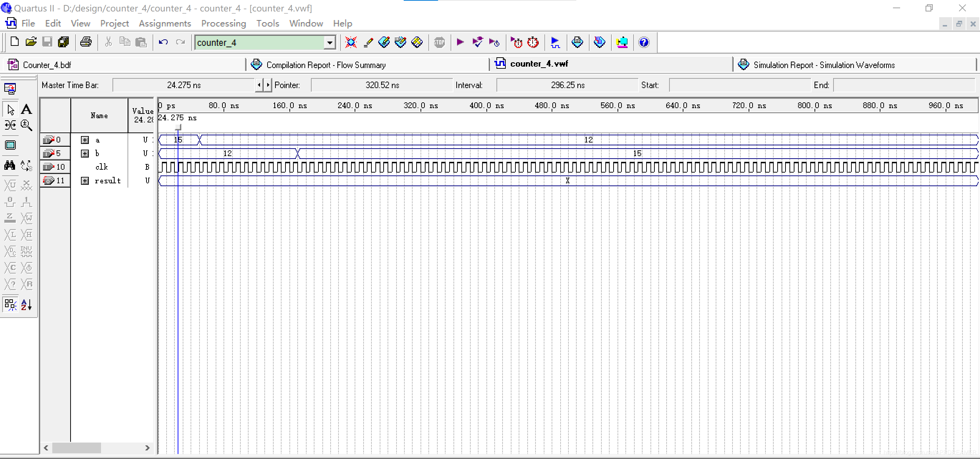Viewport: 980px width, 459px height.
Task: Switch to the Counter_4.bdf tab
Action: point(47,65)
